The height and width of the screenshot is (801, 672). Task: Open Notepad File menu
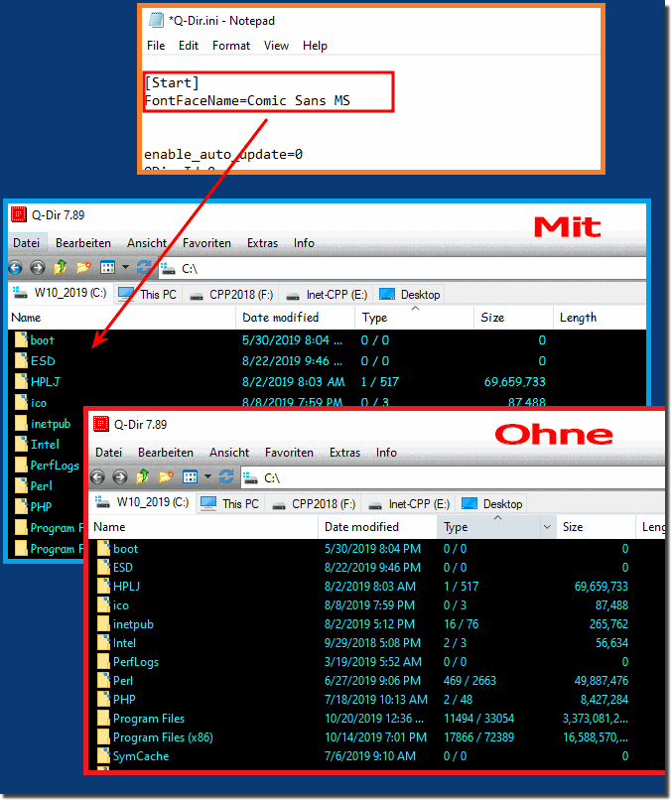click(156, 46)
